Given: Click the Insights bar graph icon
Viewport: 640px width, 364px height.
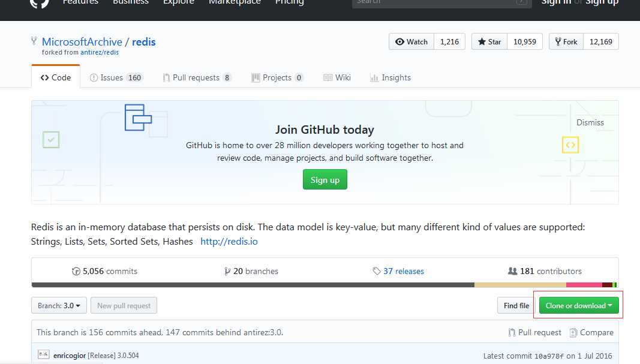Looking at the screenshot, I should 374,77.
